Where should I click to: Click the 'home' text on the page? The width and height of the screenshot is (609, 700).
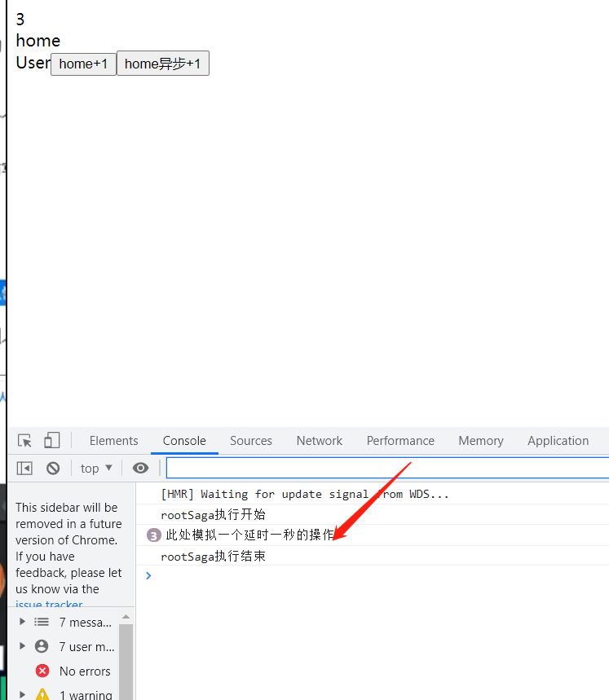click(38, 41)
